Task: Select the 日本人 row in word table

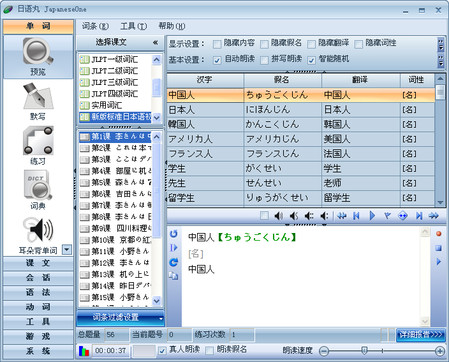Action: [x=301, y=110]
